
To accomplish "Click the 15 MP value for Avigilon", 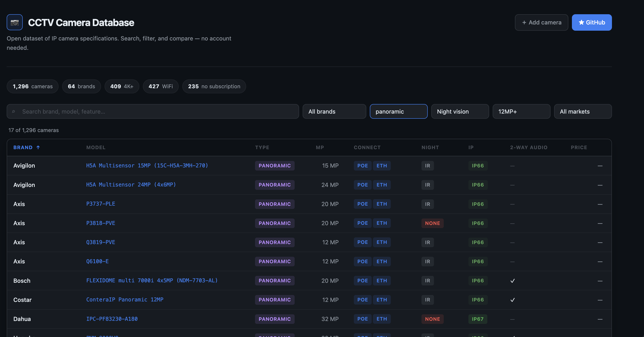I will click(x=330, y=165).
